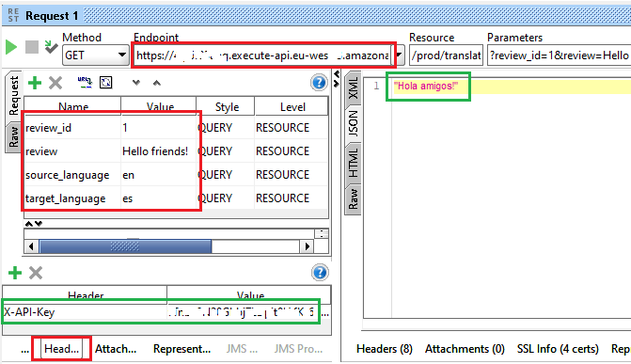Click the Style column header

coord(227,106)
